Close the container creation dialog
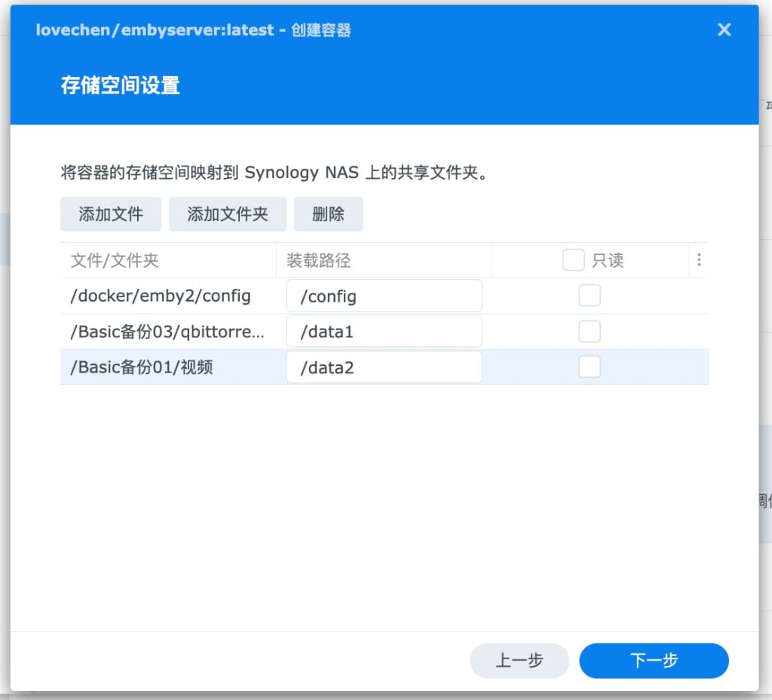 click(724, 30)
